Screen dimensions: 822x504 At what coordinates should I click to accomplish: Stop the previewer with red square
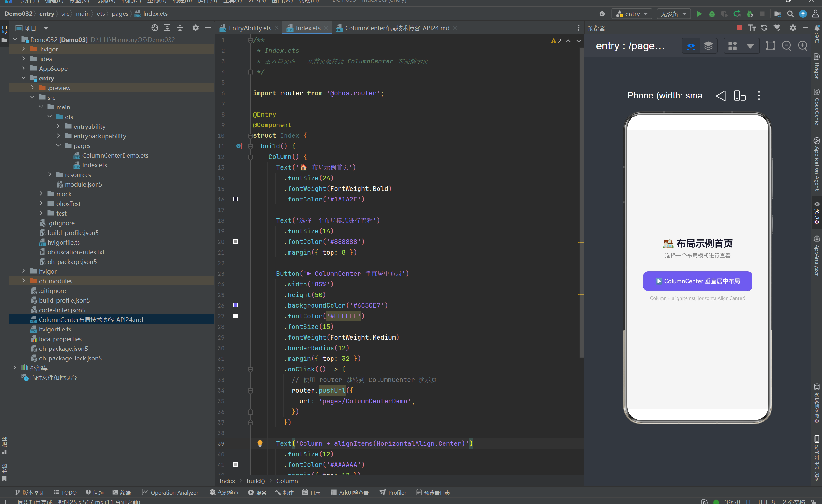(x=739, y=28)
